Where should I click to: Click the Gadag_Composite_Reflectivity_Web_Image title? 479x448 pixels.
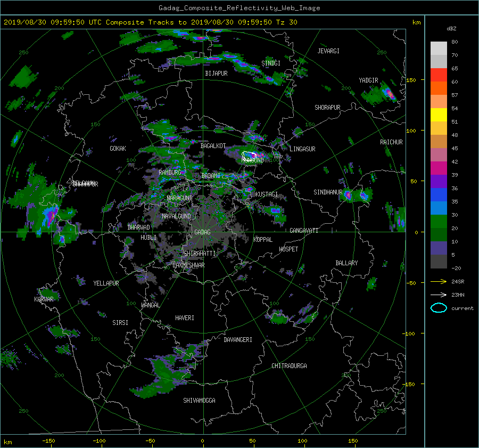pos(239,8)
